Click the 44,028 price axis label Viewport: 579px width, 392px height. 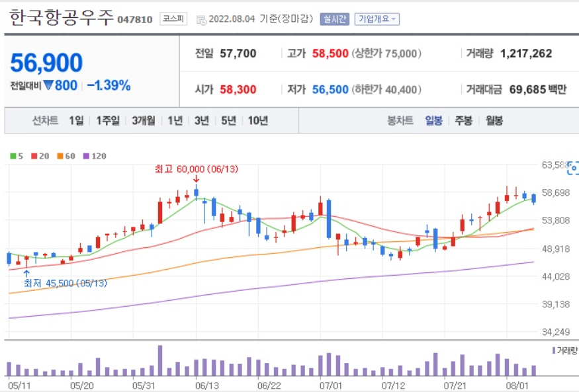[x=556, y=276]
